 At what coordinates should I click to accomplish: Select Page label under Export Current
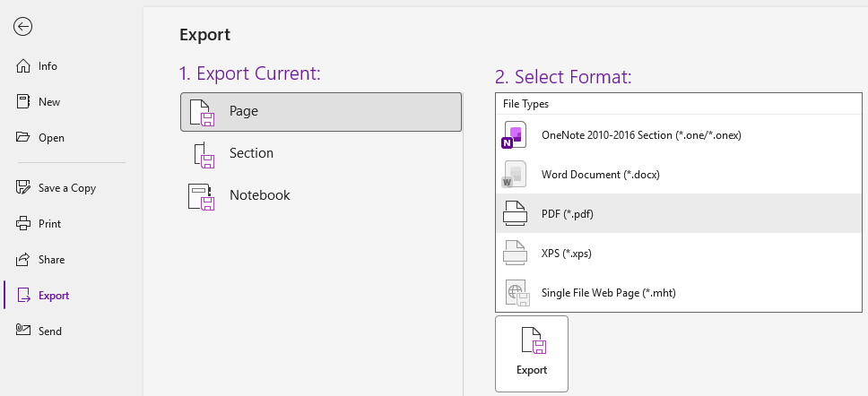coord(244,111)
